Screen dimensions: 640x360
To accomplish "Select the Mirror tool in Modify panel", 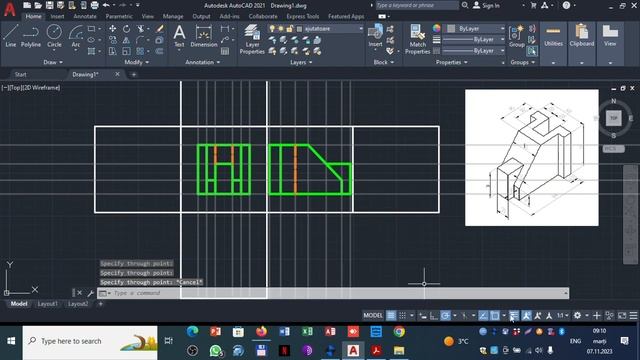I will click(x=127, y=40).
